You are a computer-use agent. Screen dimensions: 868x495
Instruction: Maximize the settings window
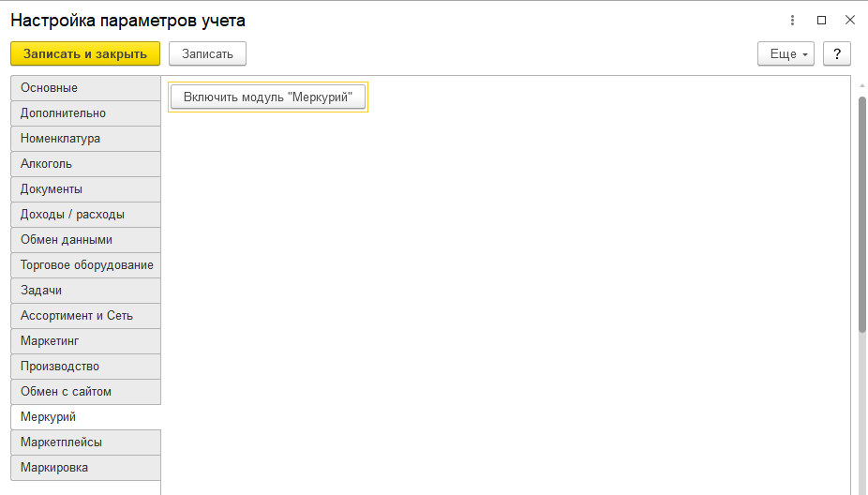(x=821, y=20)
